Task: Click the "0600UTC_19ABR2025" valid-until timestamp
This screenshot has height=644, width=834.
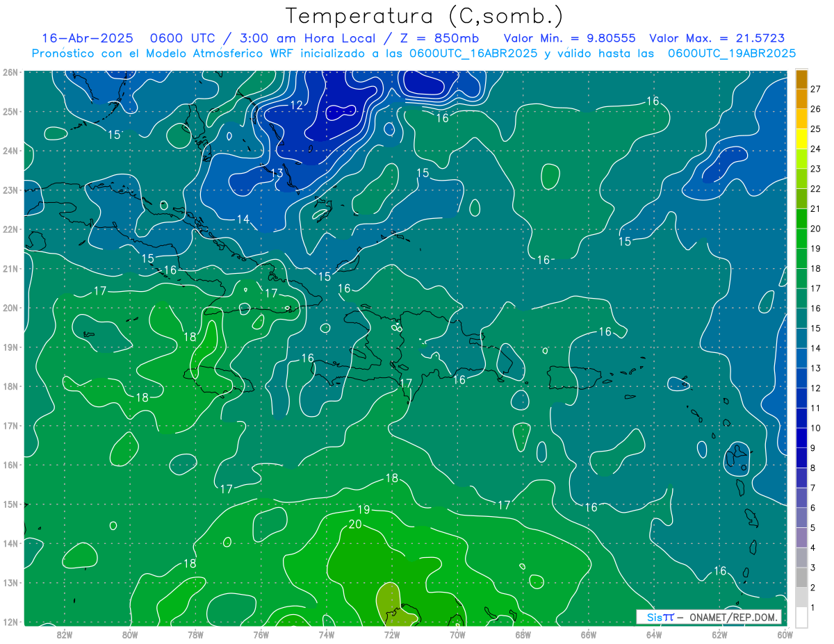Action: coord(732,53)
